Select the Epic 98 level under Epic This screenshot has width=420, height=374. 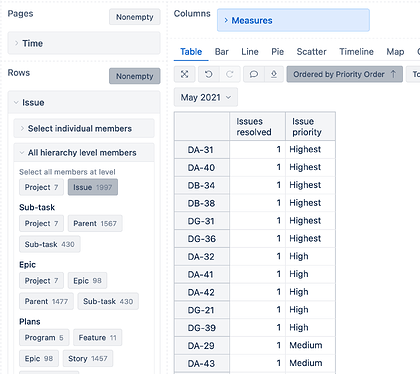click(x=87, y=281)
